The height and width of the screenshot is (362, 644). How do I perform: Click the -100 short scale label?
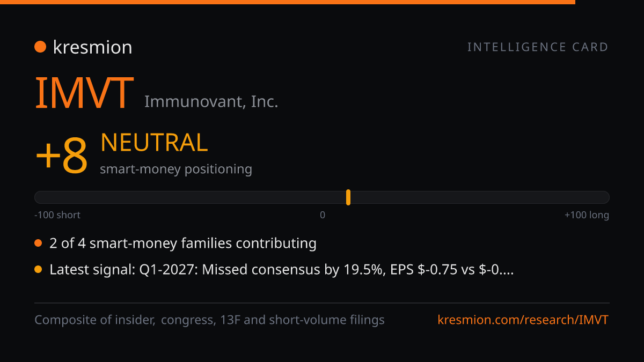pos(57,215)
